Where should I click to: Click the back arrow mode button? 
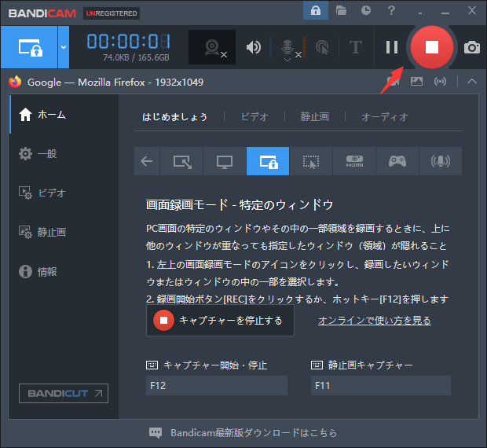(x=147, y=161)
